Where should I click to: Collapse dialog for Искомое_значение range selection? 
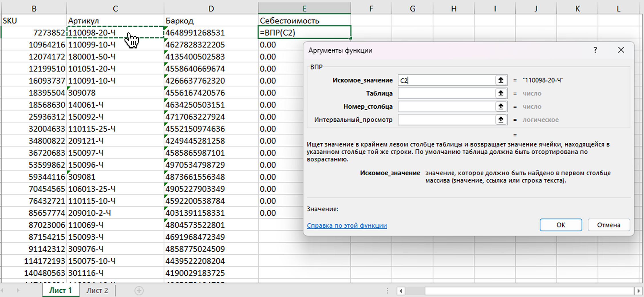pyautogui.click(x=501, y=80)
